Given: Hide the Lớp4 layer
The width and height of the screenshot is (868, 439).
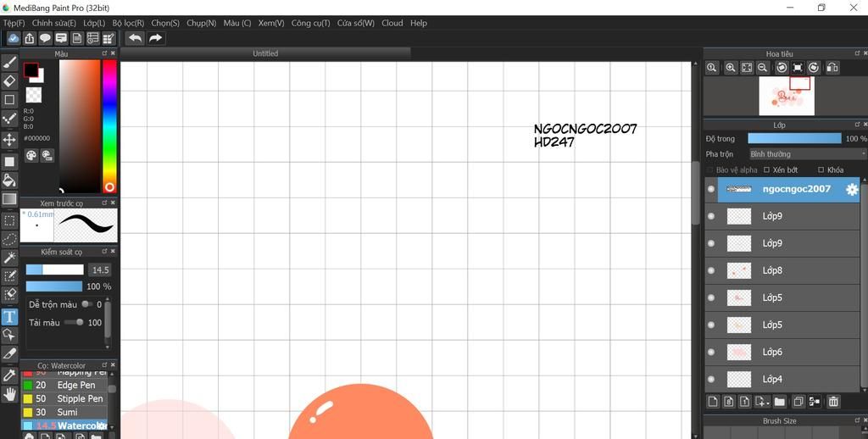Looking at the screenshot, I should (711, 379).
